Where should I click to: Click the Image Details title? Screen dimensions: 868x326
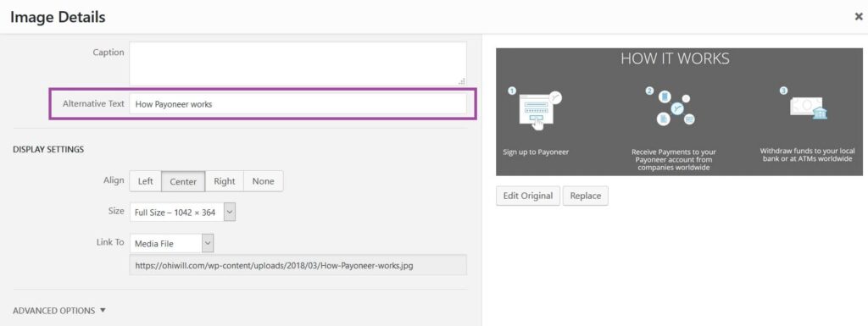[x=58, y=17]
